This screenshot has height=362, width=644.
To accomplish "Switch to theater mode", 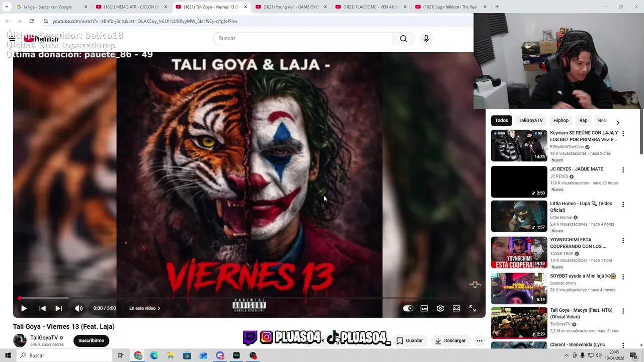I will [x=456, y=308].
